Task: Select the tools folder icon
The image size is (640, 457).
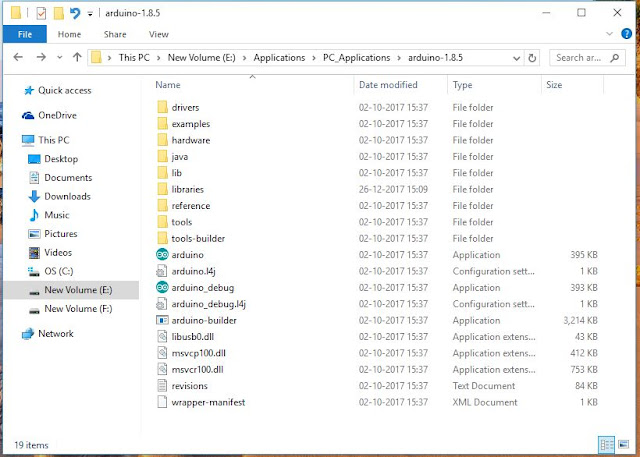Action: pyautogui.click(x=162, y=222)
